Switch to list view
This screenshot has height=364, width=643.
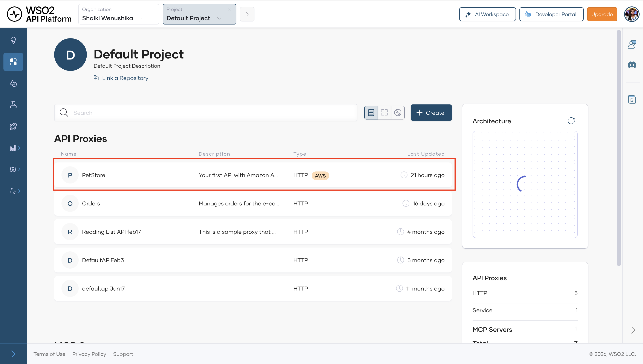tap(371, 113)
